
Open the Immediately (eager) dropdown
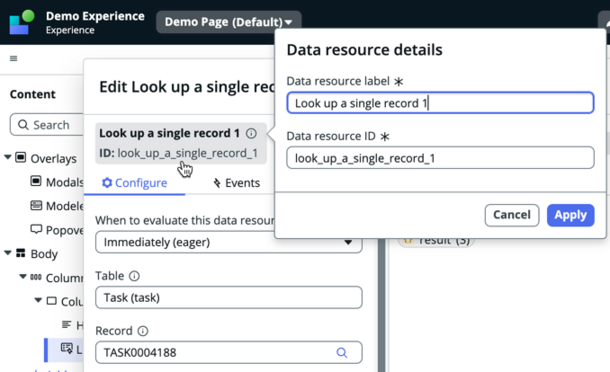[229, 242]
